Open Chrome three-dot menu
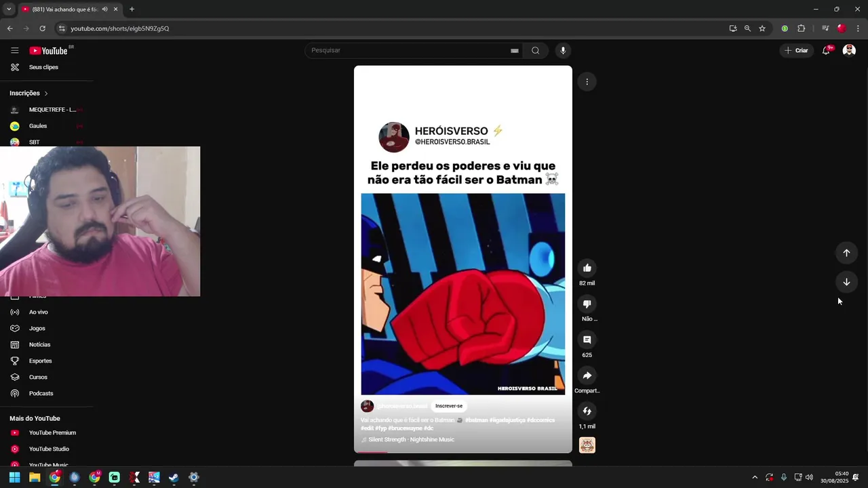 tap(858, 28)
